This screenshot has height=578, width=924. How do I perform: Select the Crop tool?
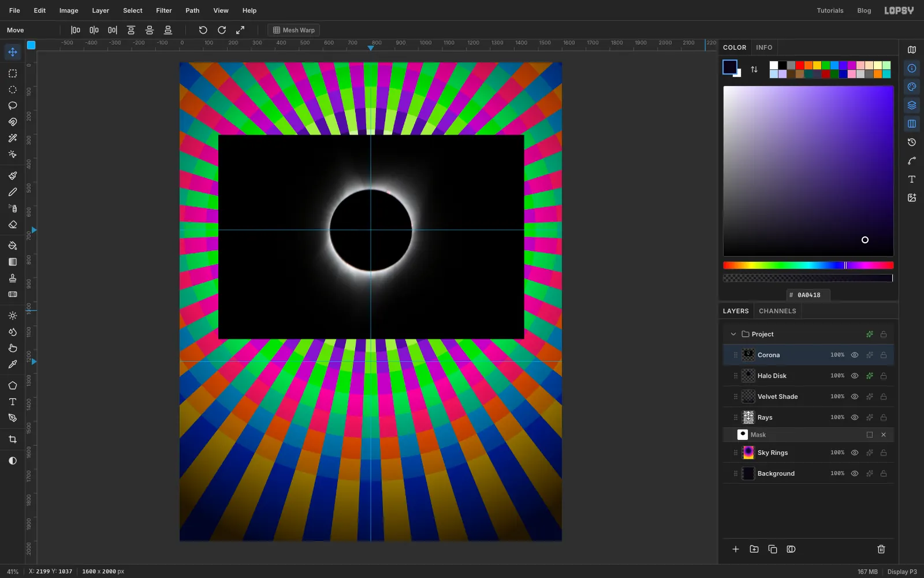(x=13, y=439)
